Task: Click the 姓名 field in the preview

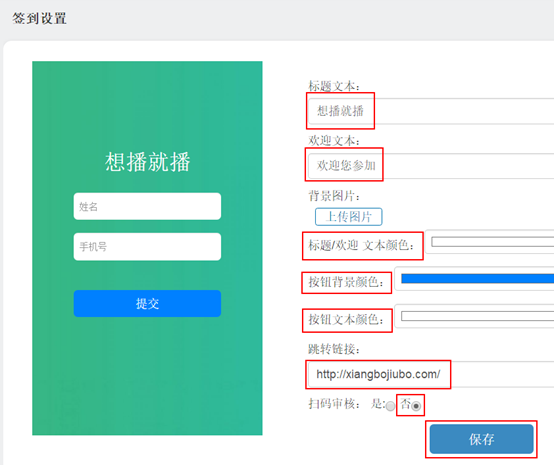Action: pos(147,206)
